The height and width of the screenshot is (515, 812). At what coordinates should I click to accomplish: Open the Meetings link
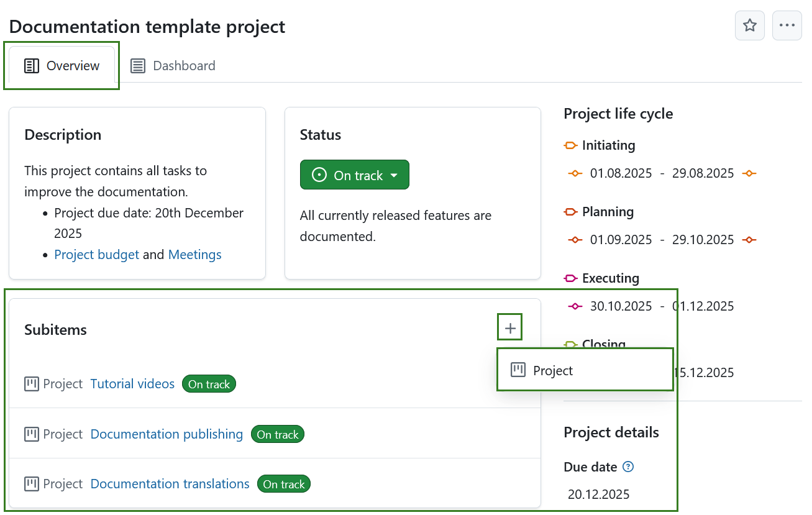click(194, 254)
